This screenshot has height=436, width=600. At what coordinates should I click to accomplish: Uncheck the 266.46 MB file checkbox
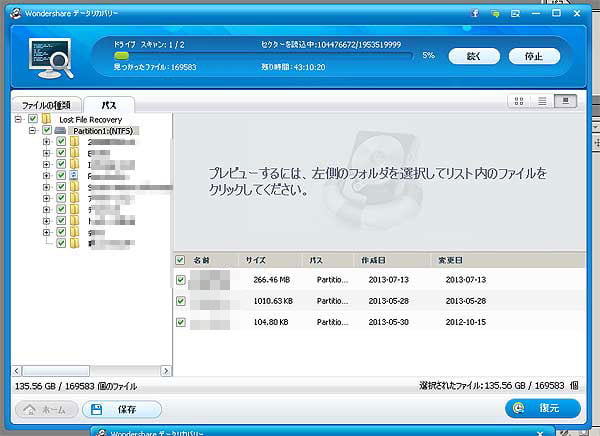pos(180,280)
